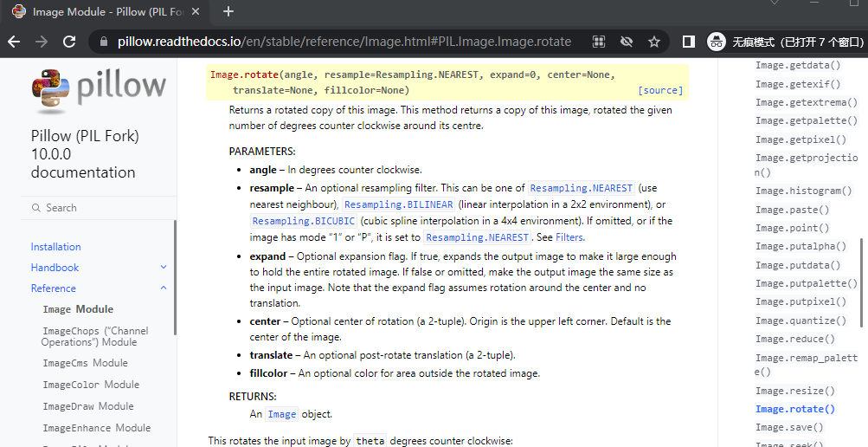Jump to Image.putpalette() in the contents
868x447 pixels.
click(807, 283)
